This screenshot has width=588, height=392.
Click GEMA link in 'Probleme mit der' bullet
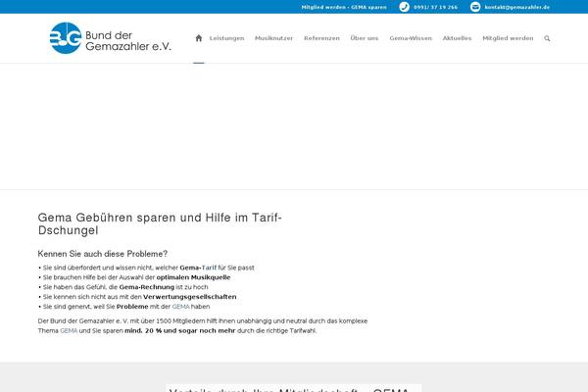180,307
